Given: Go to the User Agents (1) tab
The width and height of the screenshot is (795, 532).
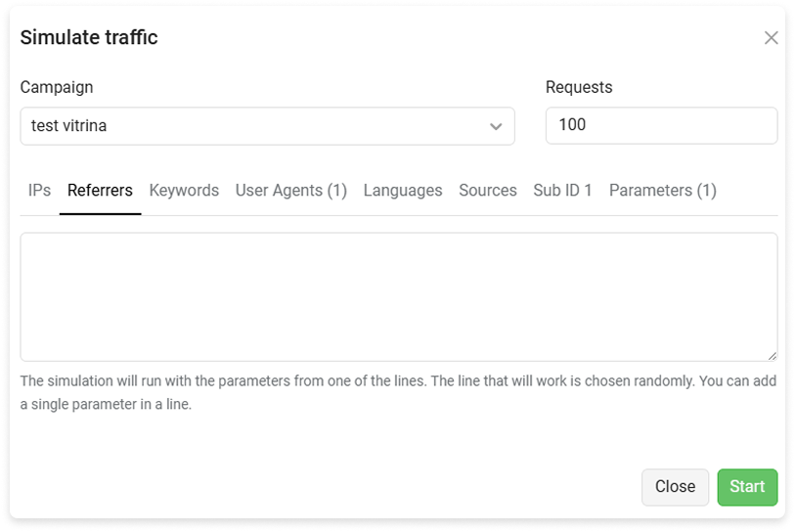Looking at the screenshot, I should click(x=291, y=190).
